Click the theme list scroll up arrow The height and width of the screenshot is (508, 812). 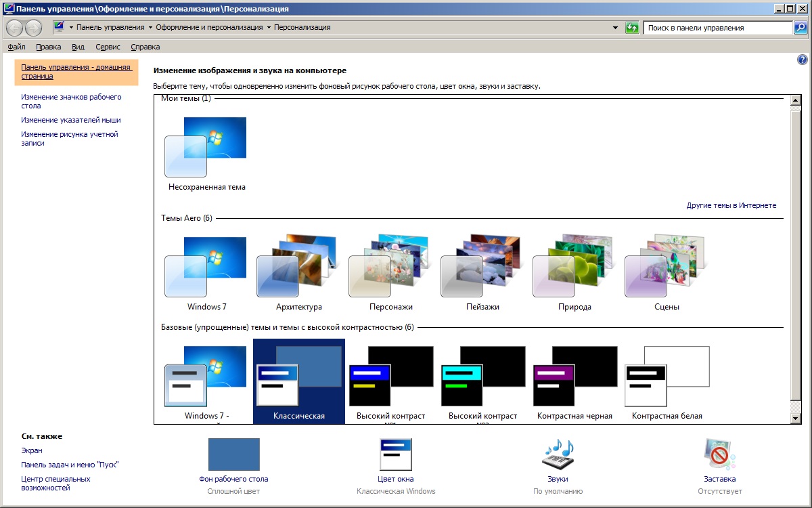pos(796,101)
